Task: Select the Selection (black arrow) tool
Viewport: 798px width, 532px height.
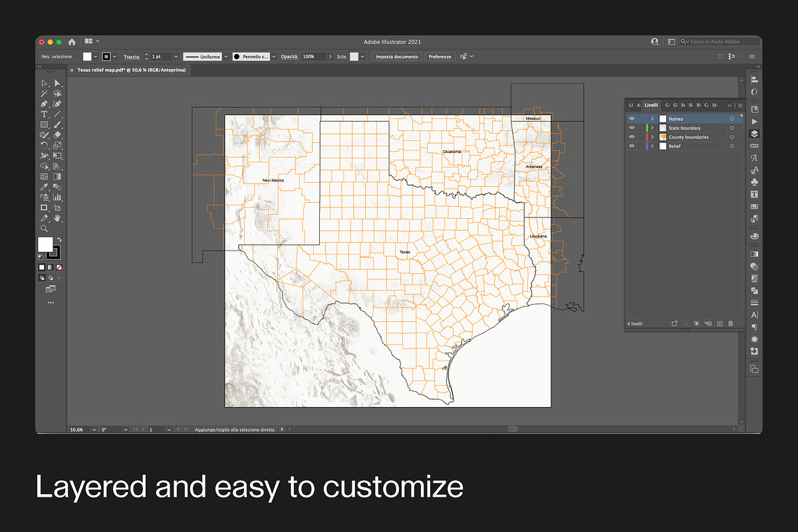Action: (x=44, y=83)
